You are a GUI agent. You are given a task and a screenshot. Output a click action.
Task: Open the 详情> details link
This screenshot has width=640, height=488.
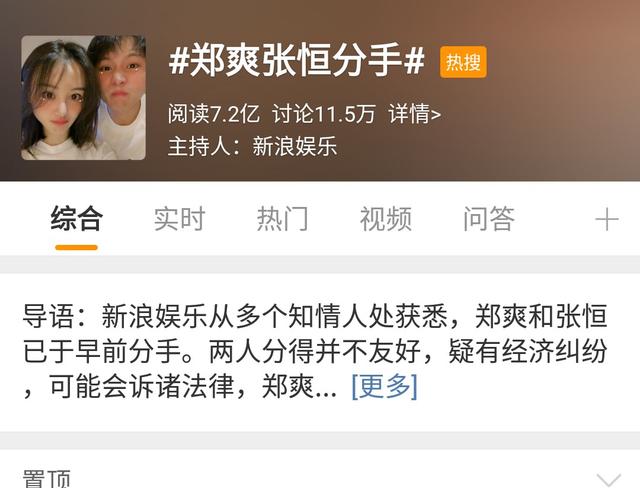(x=415, y=114)
